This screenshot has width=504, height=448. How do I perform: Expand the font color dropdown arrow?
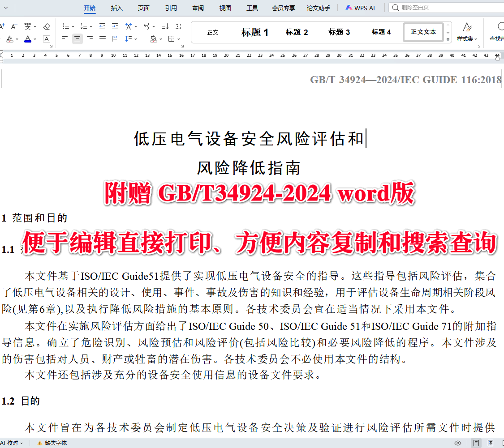point(35,39)
